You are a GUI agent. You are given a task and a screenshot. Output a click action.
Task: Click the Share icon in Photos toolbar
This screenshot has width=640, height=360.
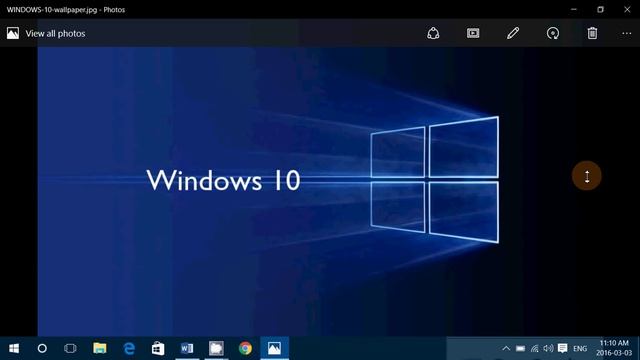pyautogui.click(x=433, y=33)
